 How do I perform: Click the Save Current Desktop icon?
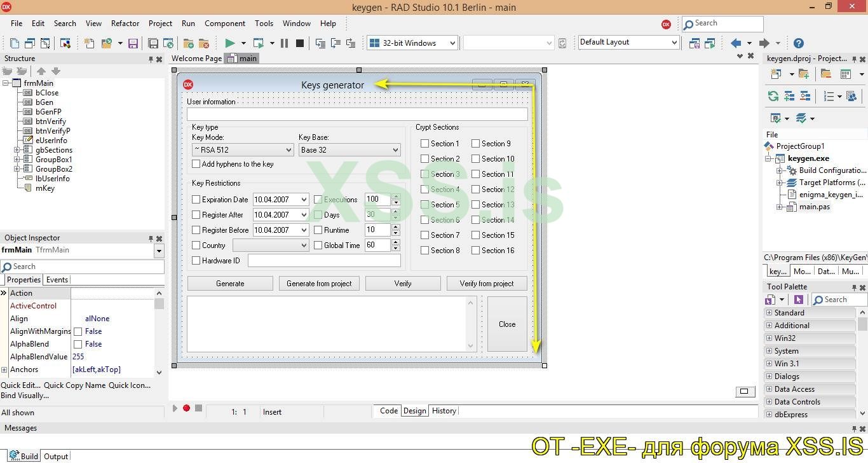(x=695, y=43)
